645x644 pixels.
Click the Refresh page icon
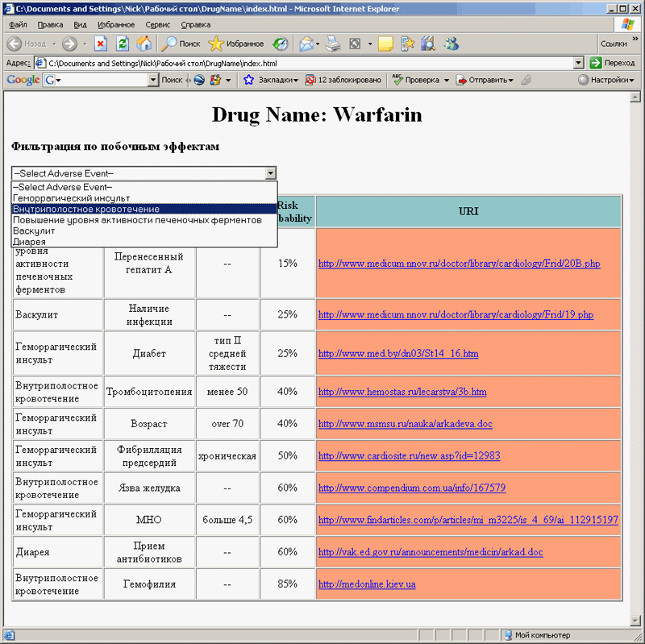pos(123,44)
